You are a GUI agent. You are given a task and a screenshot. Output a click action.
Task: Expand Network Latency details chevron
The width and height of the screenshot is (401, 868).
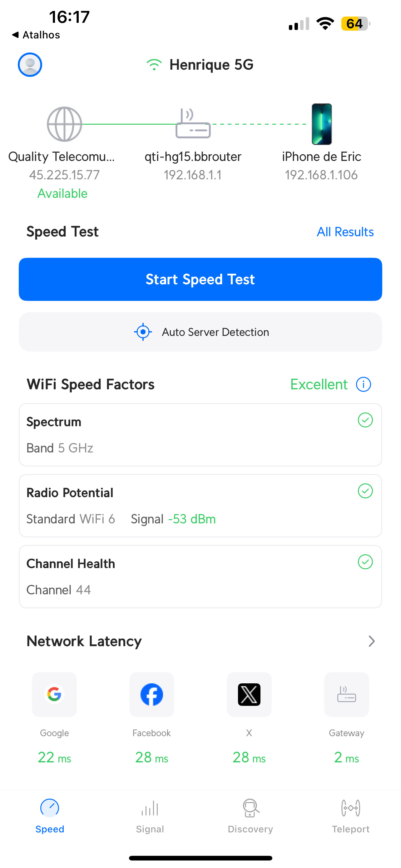[371, 641]
